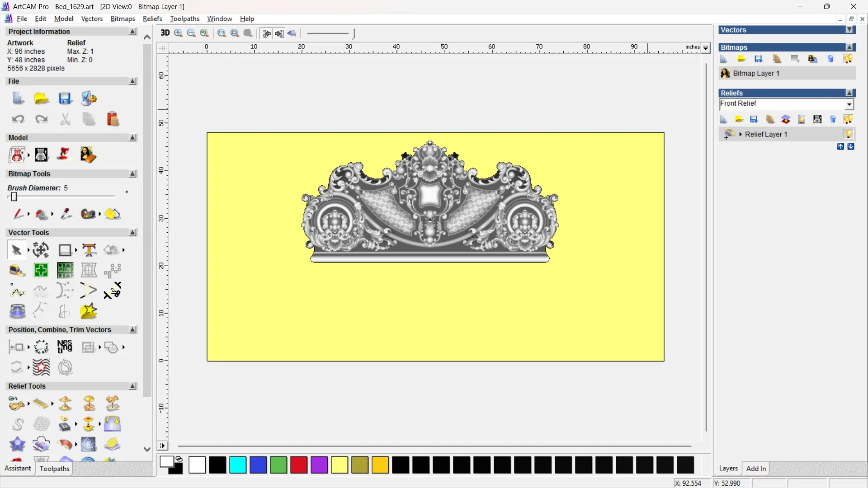Pick the cyan color swatch
Screen dimensions: 868x488
point(238,465)
